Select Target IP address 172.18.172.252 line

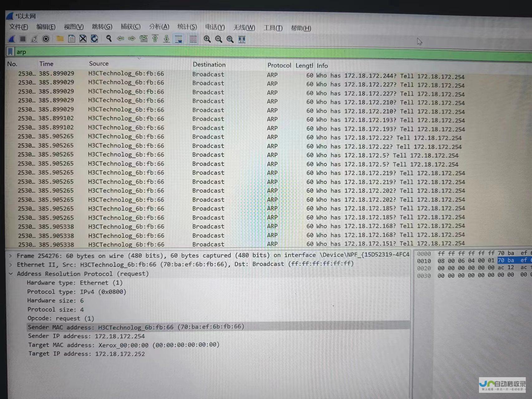pyautogui.click(x=87, y=354)
